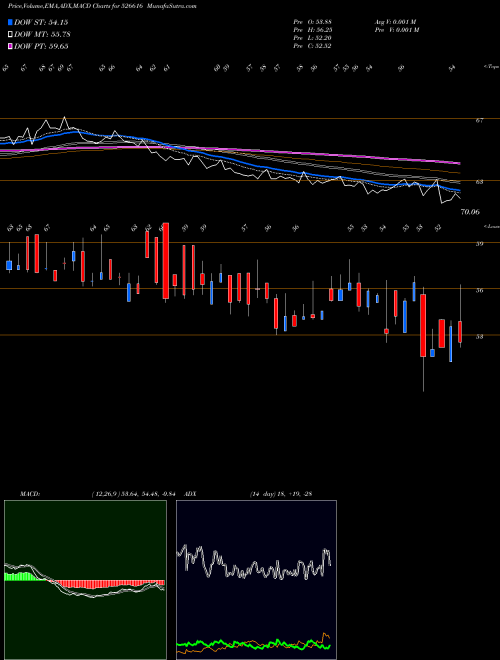The width and height of the screenshot is (500, 660).
Task: Select the DOW MT legend value text
Action: pyautogui.click(x=43, y=34)
